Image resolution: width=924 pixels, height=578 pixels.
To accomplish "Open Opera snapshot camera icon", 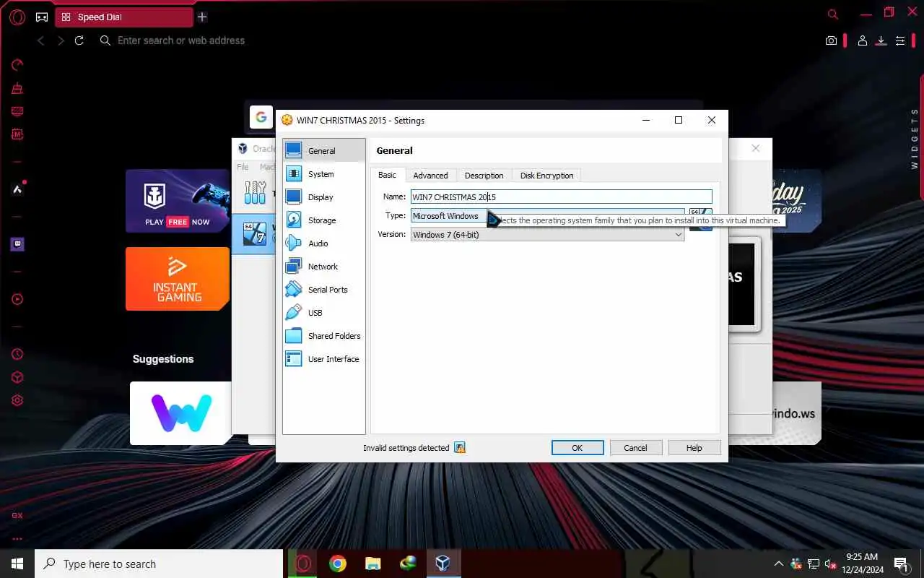I will point(832,41).
